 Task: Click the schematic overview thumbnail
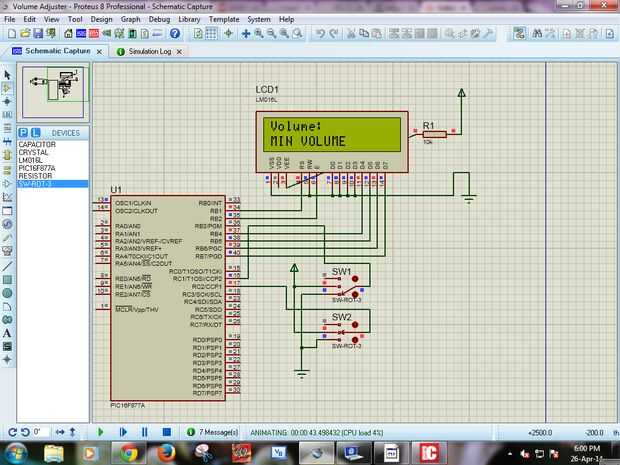tap(51, 93)
